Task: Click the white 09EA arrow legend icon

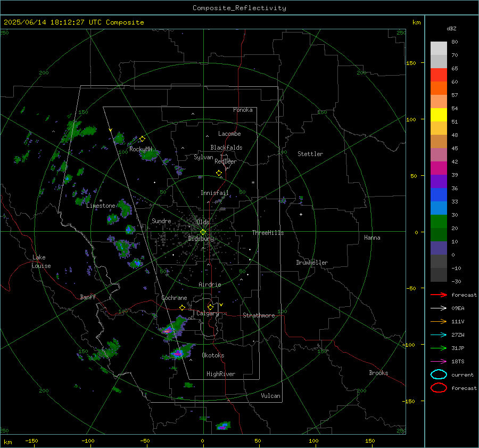Action: (x=439, y=308)
